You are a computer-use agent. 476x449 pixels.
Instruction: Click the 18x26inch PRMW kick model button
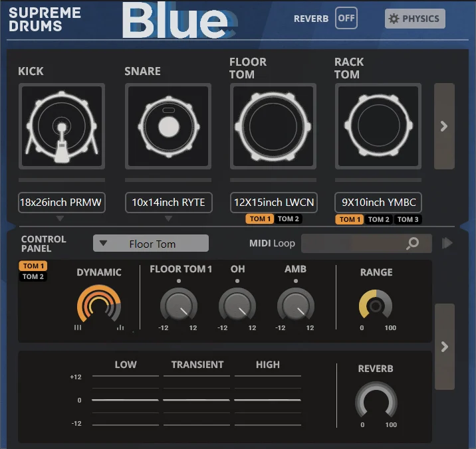pos(61,203)
